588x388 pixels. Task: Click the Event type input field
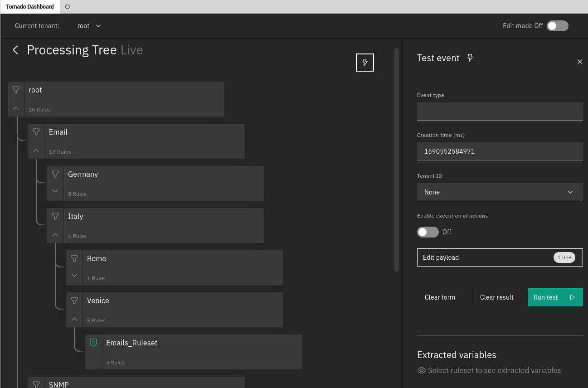click(500, 112)
